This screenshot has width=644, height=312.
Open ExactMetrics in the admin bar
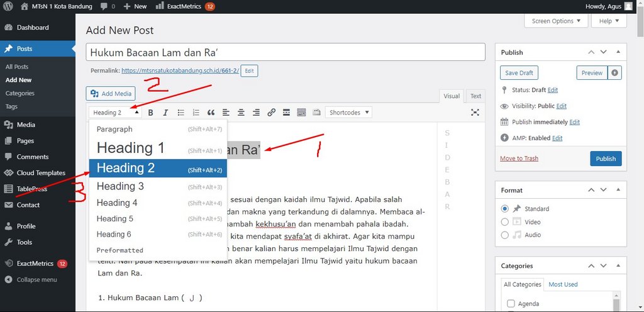(184, 6)
